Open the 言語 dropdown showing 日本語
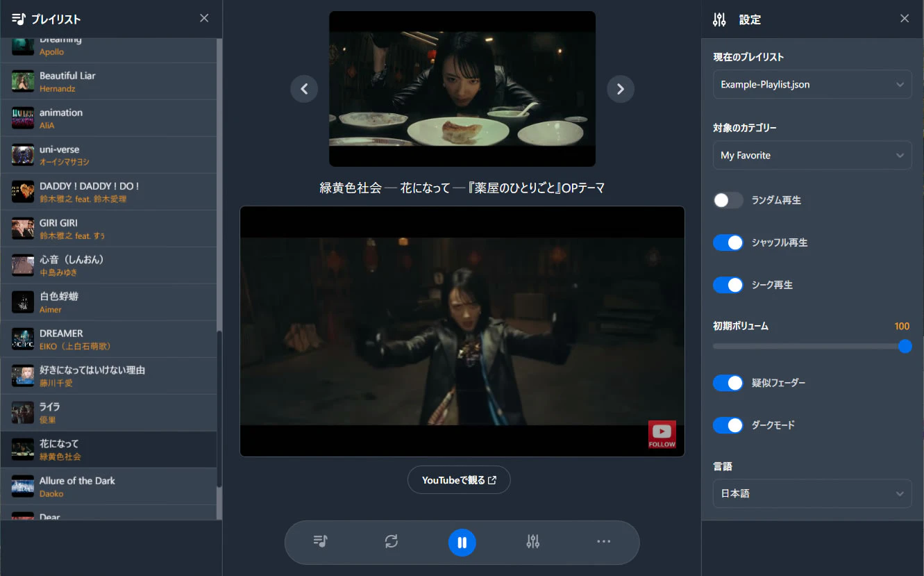 812,493
